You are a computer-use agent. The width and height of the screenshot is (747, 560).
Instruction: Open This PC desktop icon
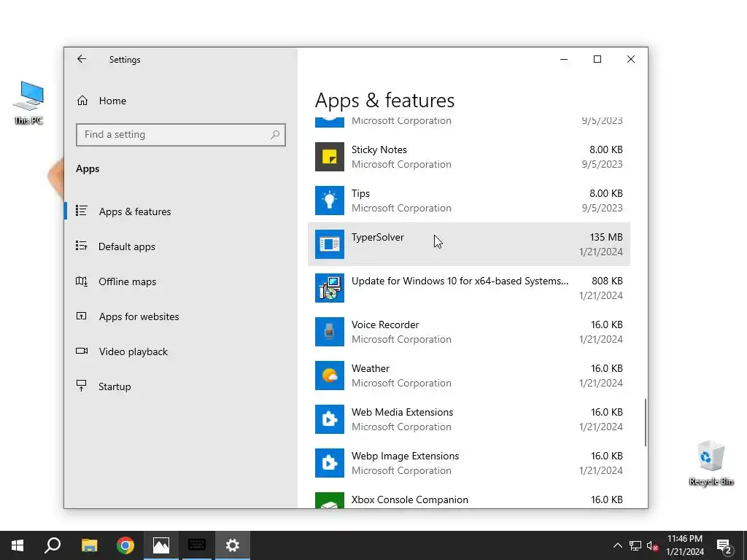point(29,103)
